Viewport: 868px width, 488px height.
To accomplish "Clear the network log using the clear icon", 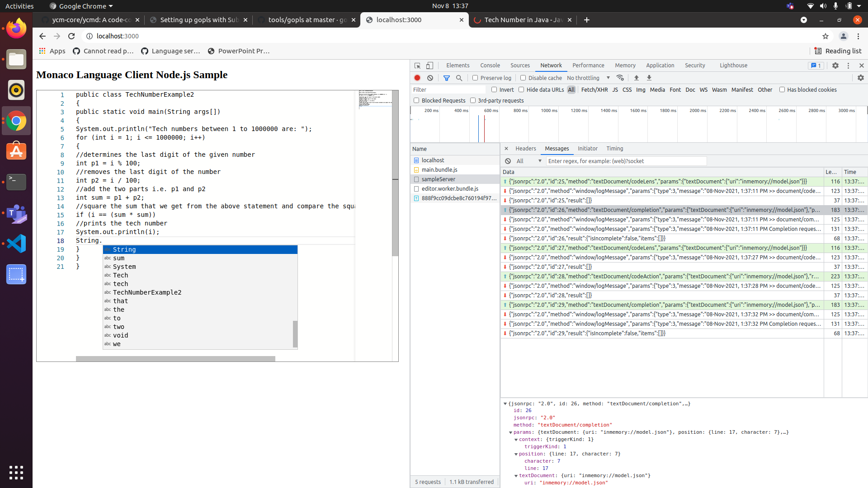I will click(430, 78).
